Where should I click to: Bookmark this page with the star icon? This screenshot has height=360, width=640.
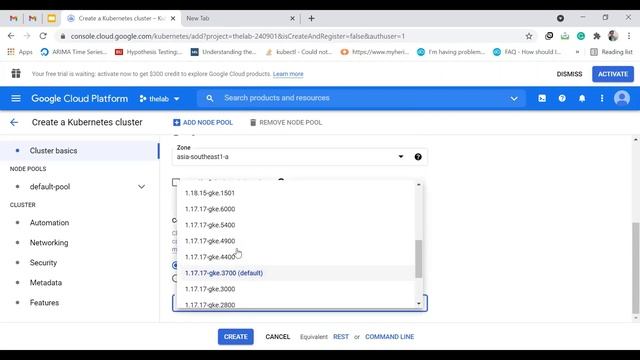(529, 36)
